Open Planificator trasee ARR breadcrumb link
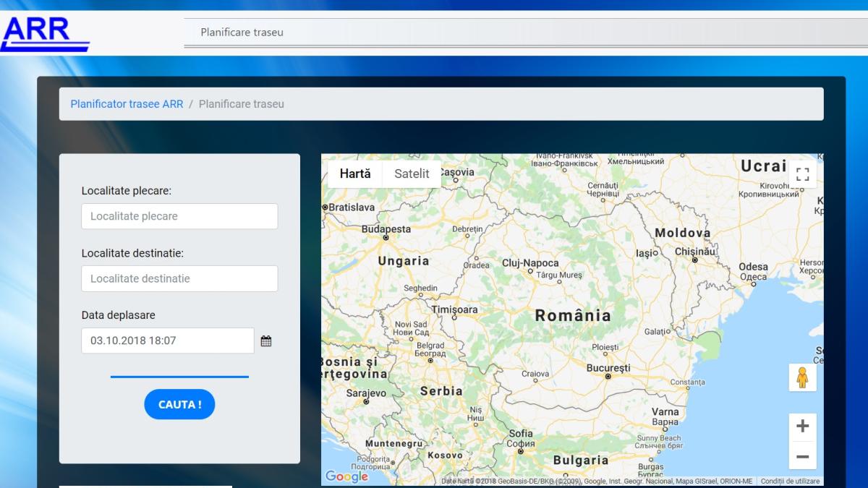868x488 pixels. click(x=127, y=104)
